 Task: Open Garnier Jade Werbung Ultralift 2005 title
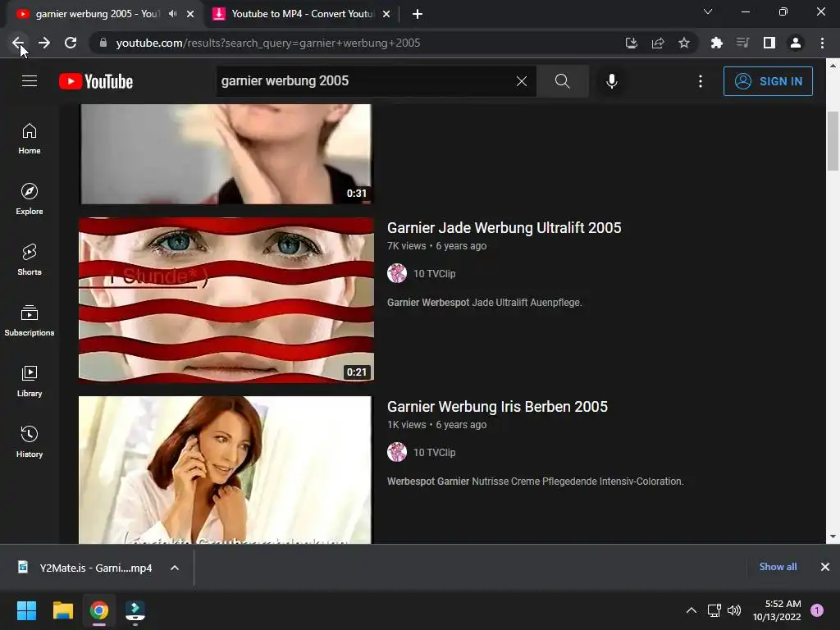coord(504,228)
